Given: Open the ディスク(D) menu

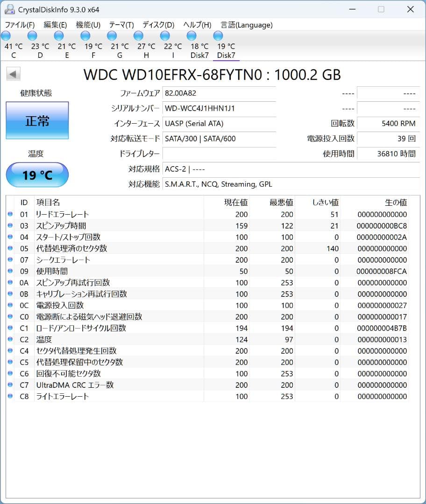Looking at the screenshot, I should click(x=158, y=25).
